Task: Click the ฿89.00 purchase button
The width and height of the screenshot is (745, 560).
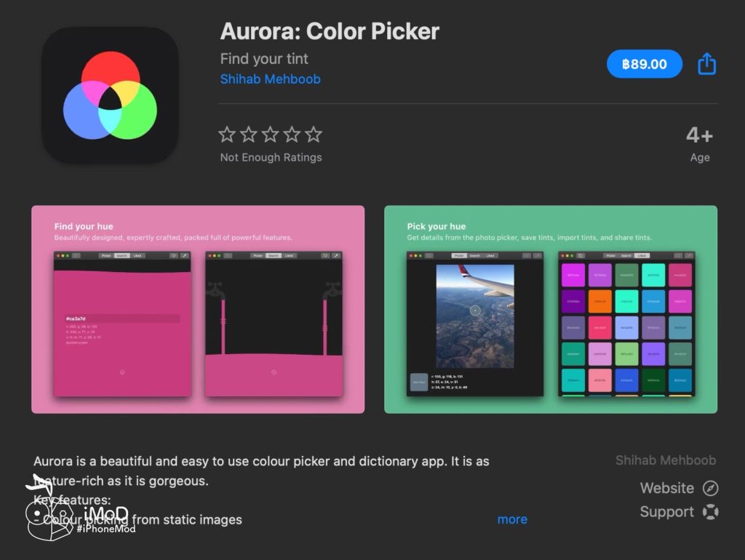Action: pos(644,64)
